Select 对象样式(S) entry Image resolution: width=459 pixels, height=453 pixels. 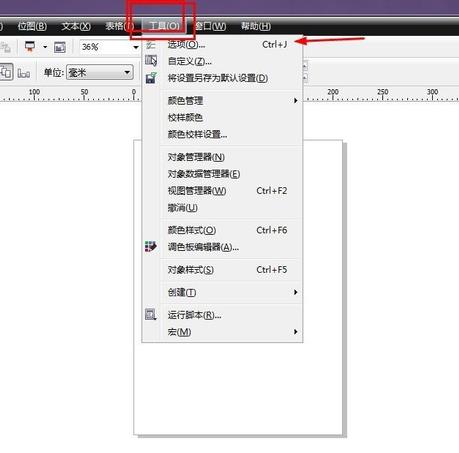point(222,270)
